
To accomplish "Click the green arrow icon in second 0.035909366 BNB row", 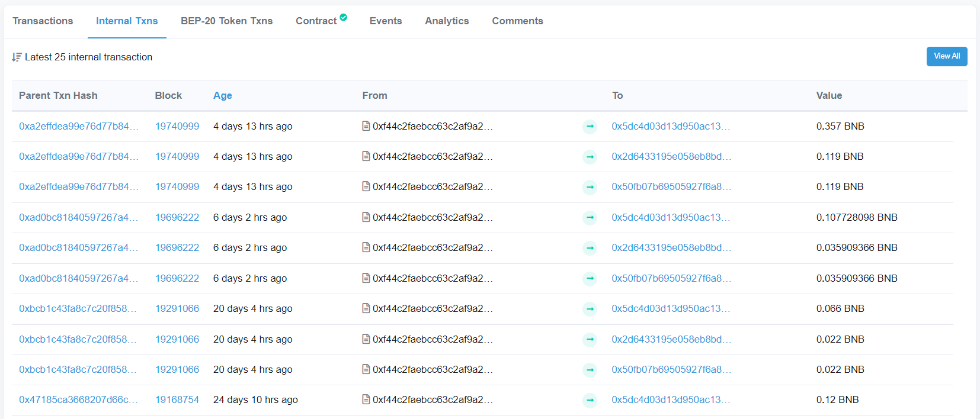I will (x=590, y=279).
